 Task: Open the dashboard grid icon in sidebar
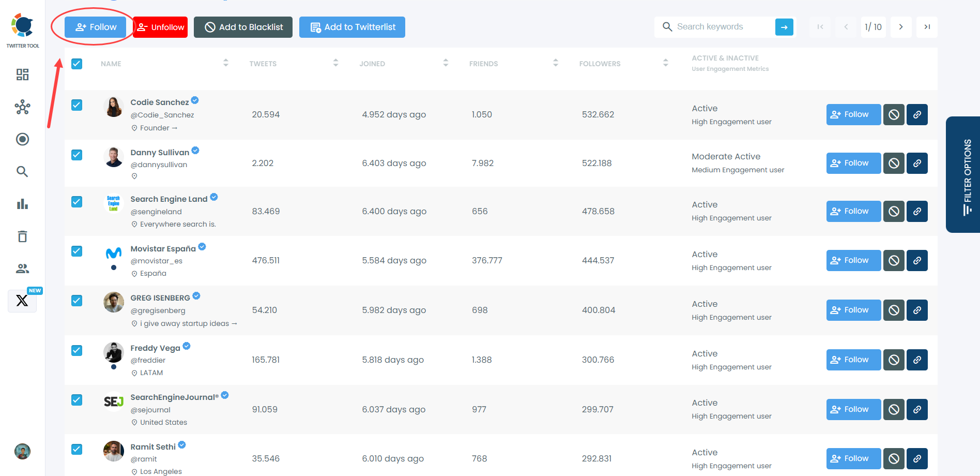pyautogui.click(x=22, y=75)
